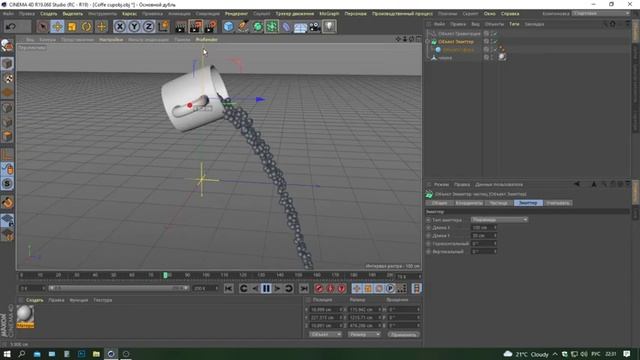Activate the Scale tool
Screen dimensions: 640x360
(72, 27)
